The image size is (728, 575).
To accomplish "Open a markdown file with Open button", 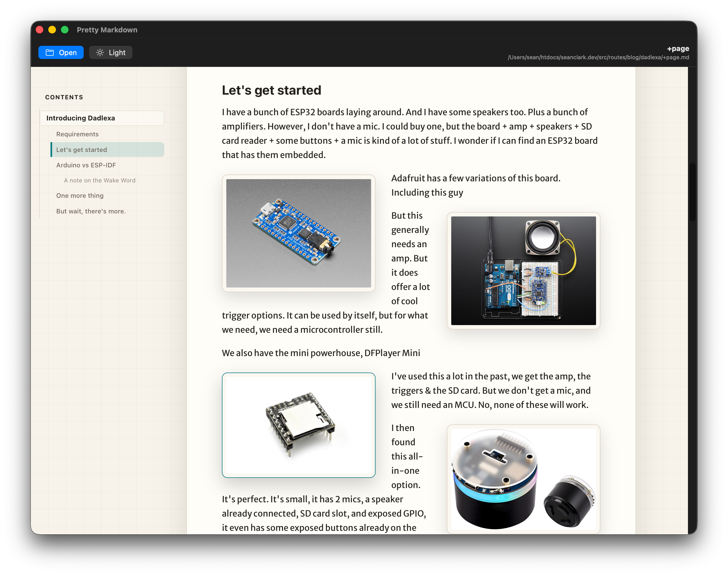I will click(x=61, y=52).
